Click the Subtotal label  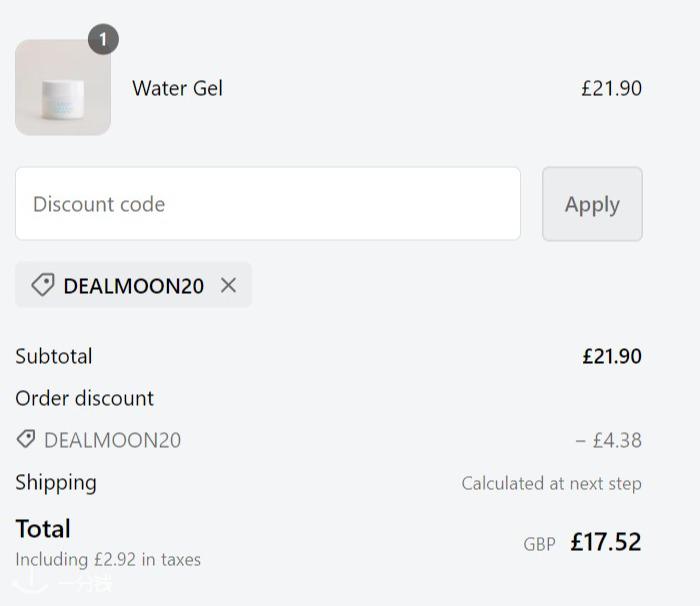(x=54, y=356)
